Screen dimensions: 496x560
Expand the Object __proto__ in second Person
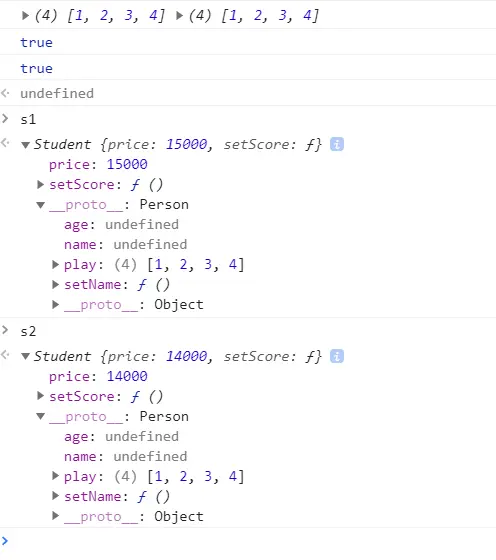(55, 516)
